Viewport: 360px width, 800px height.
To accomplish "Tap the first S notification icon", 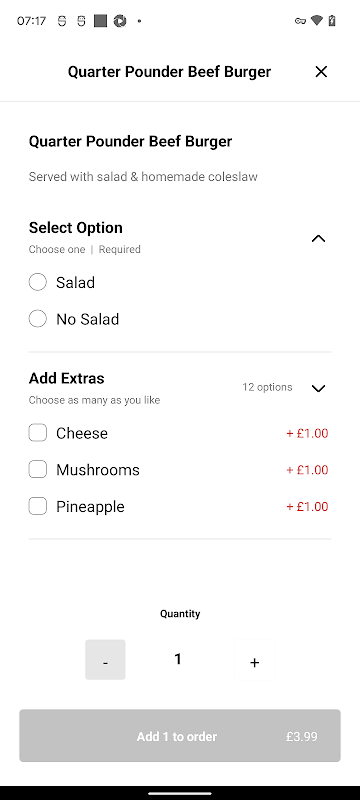I will point(62,21).
